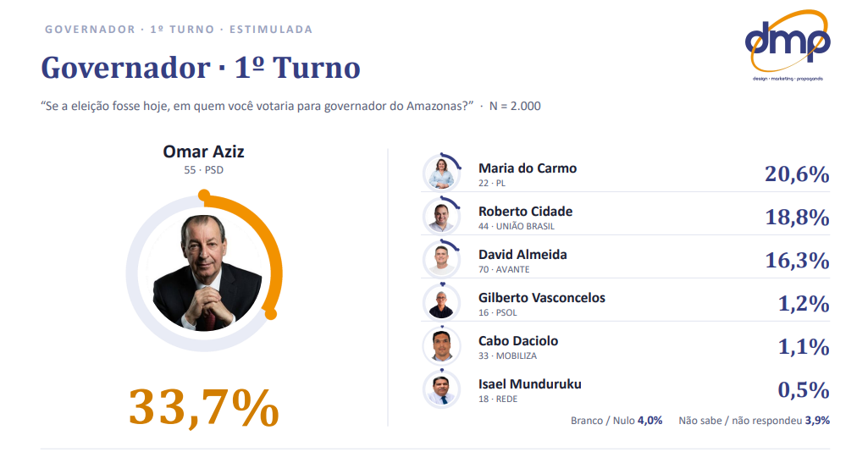Click the dmp logo

(x=788, y=46)
